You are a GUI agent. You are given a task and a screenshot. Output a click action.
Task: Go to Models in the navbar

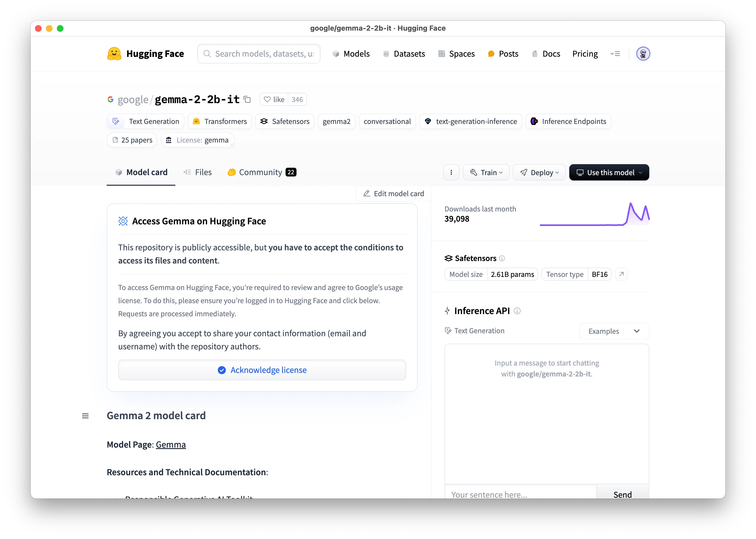pos(351,54)
